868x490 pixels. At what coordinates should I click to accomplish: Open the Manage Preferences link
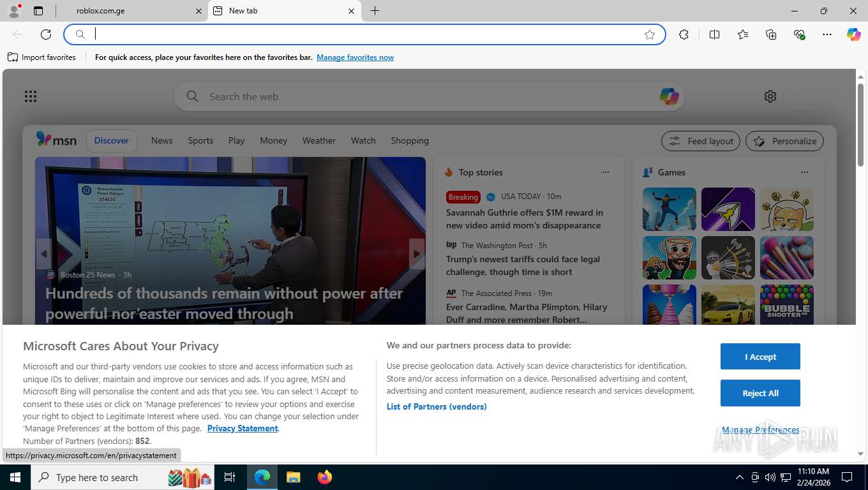pyautogui.click(x=761, y=430)
